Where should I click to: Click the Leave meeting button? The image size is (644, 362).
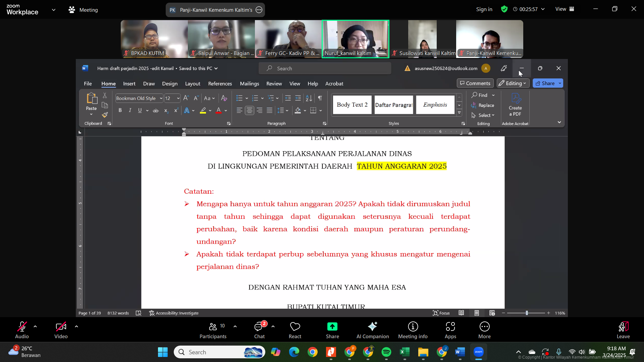pos(623,330)
